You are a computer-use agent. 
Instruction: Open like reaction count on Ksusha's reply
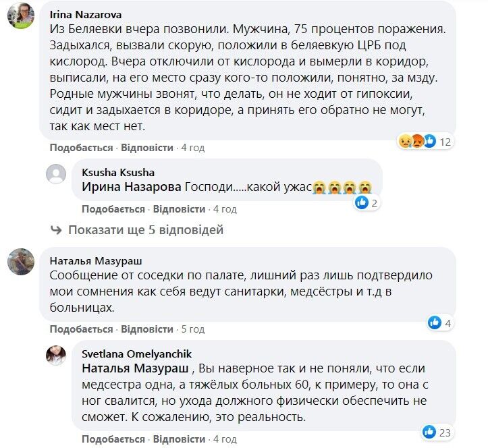[x=369, y=202]
